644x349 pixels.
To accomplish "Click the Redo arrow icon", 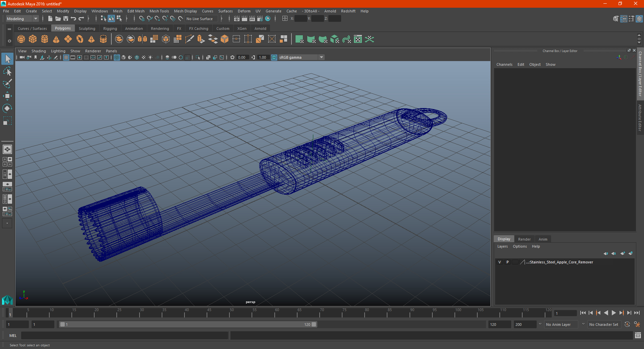I will (x=81, y=19).
